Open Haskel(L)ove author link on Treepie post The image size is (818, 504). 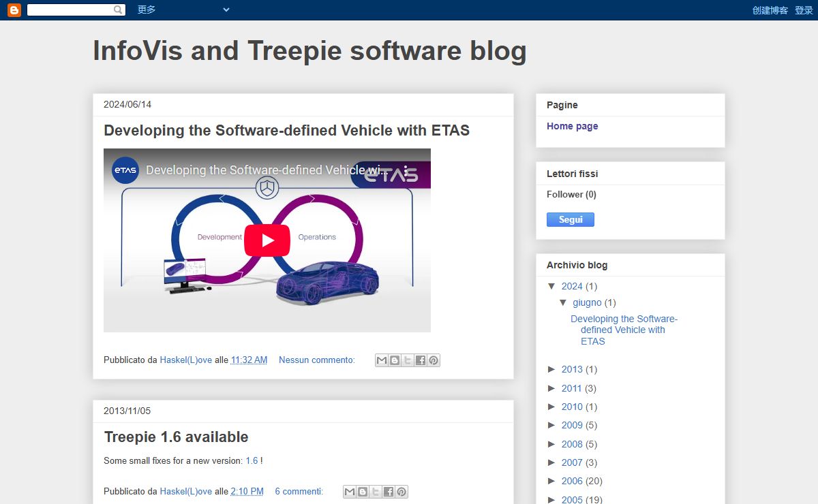pos(186,492)
